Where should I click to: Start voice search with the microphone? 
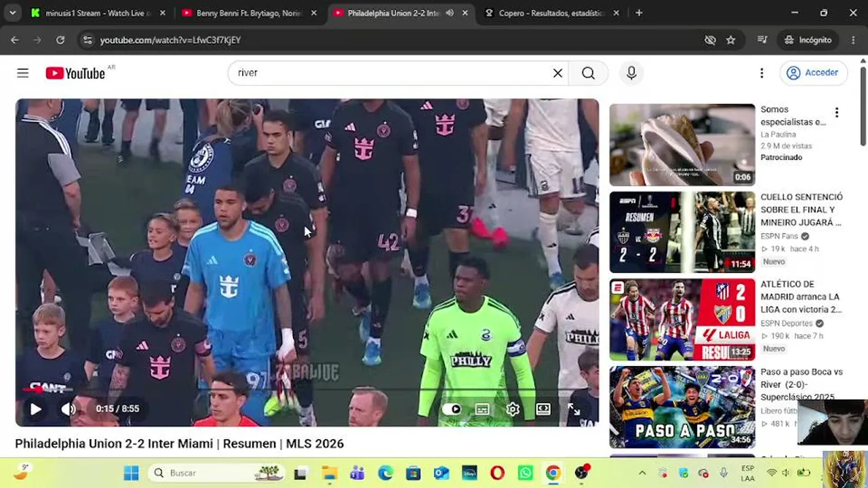[631, 73]
